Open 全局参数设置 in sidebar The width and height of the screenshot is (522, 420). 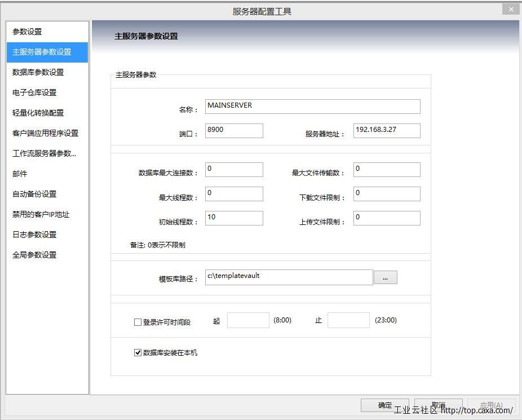pyautogui.click(x=34, y=255)
